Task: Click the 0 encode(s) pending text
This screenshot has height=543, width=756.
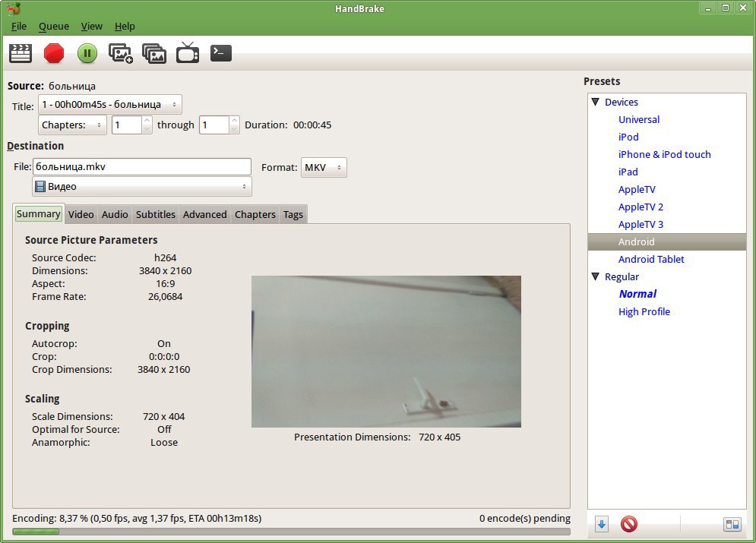Action: [524, 519]
